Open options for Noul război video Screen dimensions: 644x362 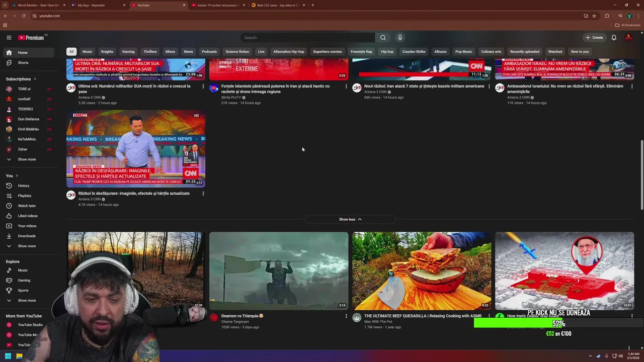489,86
